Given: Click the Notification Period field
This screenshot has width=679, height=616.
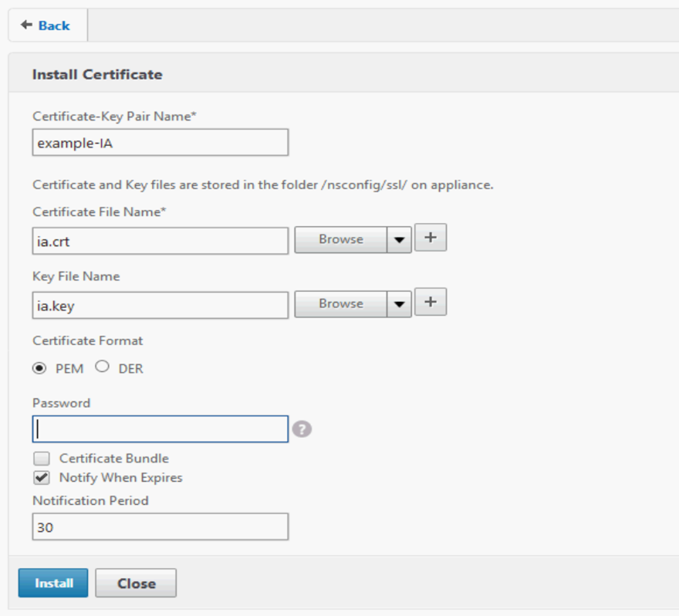Looking at the screenshot, I should [160, 526].
